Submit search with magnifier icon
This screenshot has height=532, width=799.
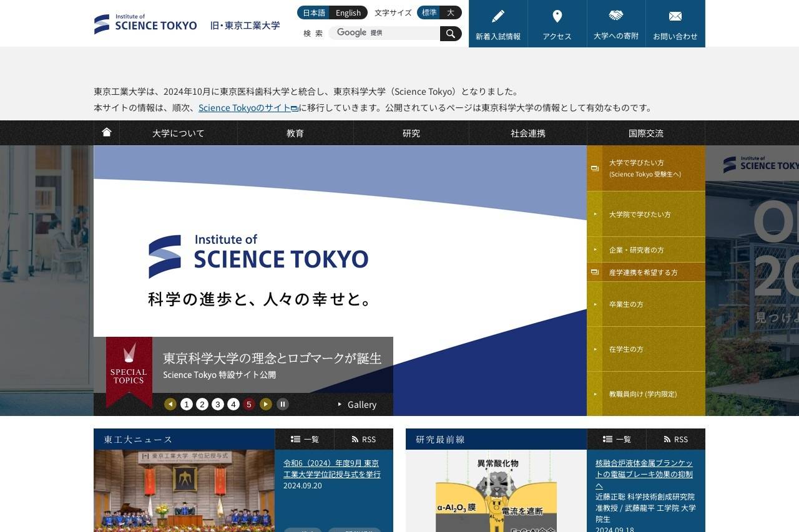451,34
